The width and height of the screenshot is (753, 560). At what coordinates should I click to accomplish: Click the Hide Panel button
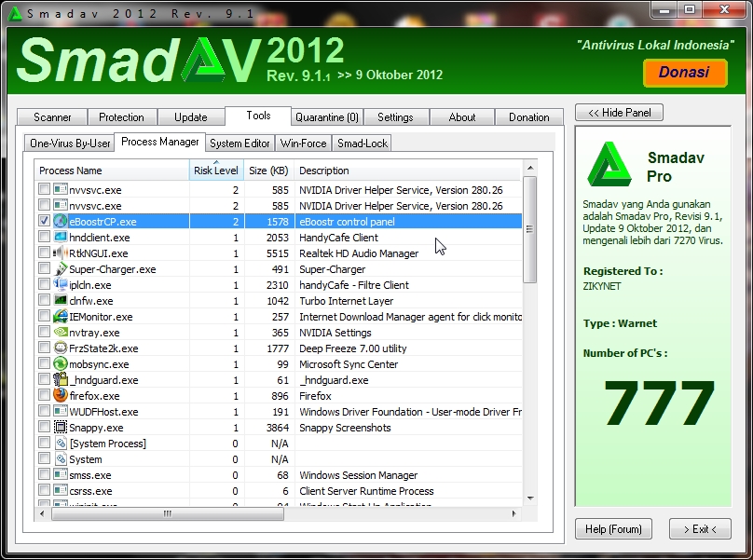point(619,113)
